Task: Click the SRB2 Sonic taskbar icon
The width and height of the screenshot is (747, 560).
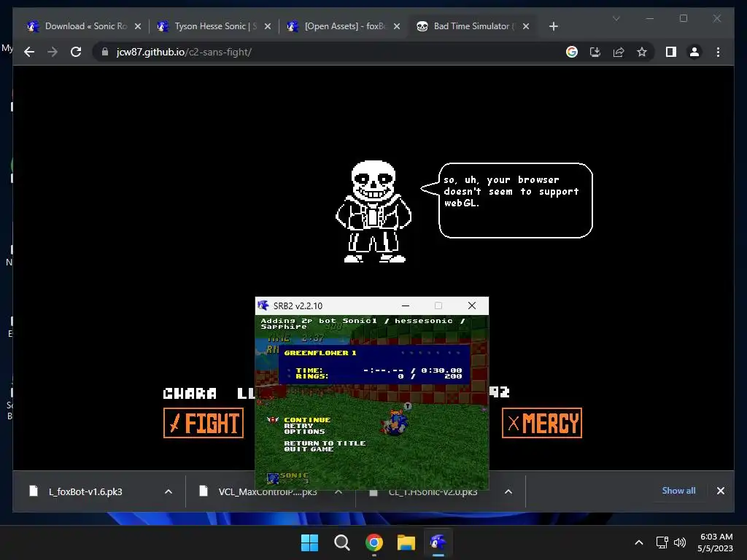Action: click(438, 542)
